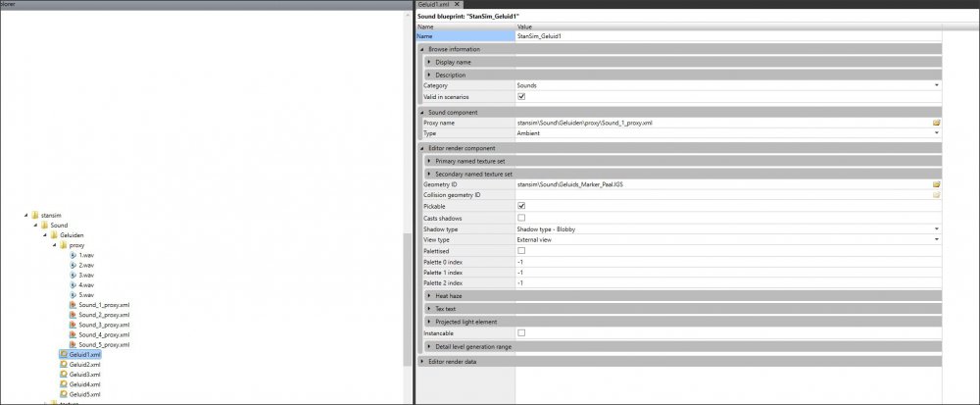Click the stansim folder icon
Viewport: 980px width, 405px height.
coord(34,215)
